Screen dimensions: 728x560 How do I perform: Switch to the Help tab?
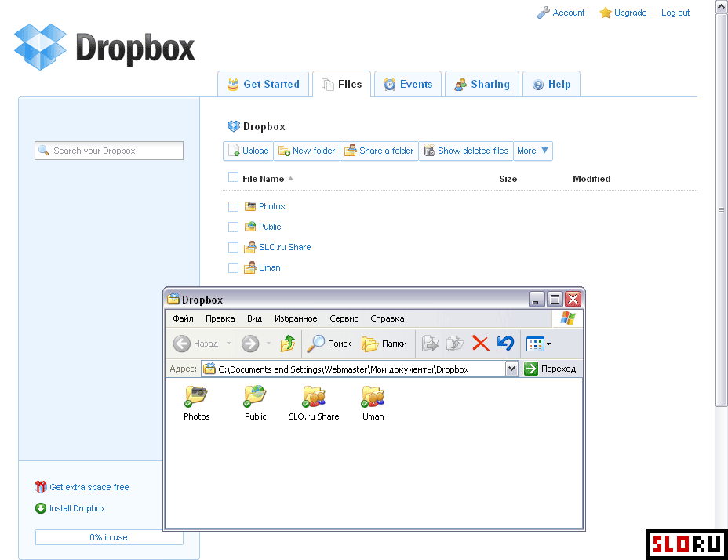(551, 84)
